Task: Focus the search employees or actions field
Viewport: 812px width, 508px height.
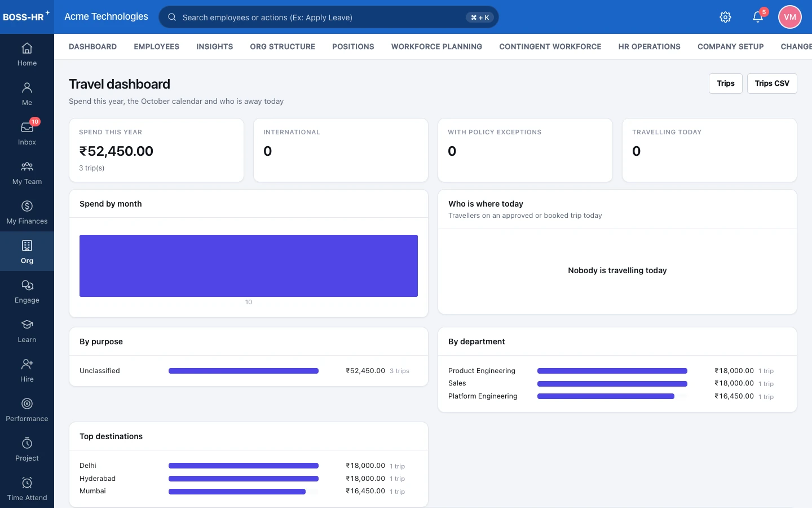Action: 329,17
